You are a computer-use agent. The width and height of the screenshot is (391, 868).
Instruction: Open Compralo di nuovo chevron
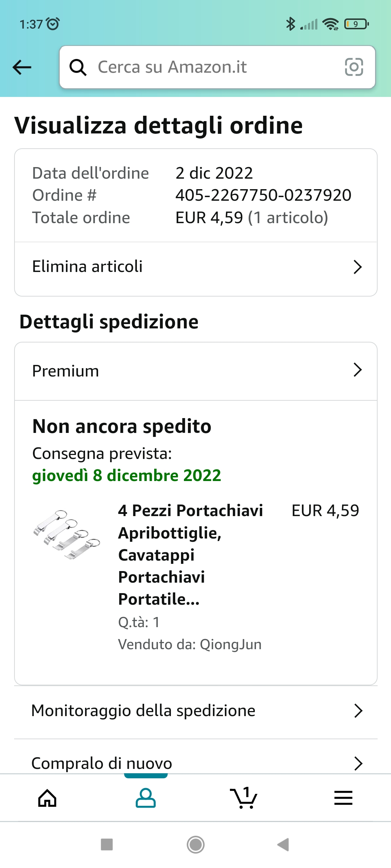coord(358,763)
